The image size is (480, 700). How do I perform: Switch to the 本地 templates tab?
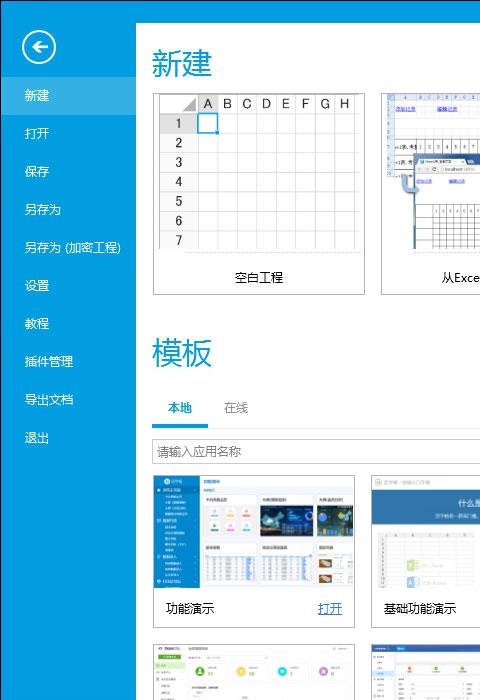(x=180, y=408)
